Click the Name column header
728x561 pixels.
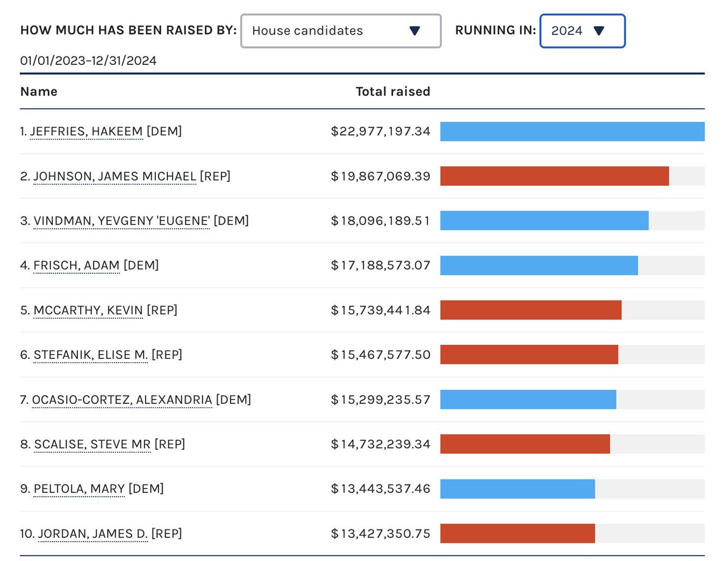tap(39, 92)
